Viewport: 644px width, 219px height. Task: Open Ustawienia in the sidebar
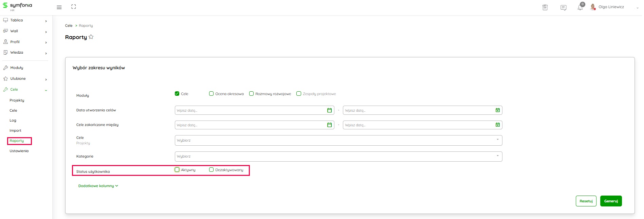[19, 151]
